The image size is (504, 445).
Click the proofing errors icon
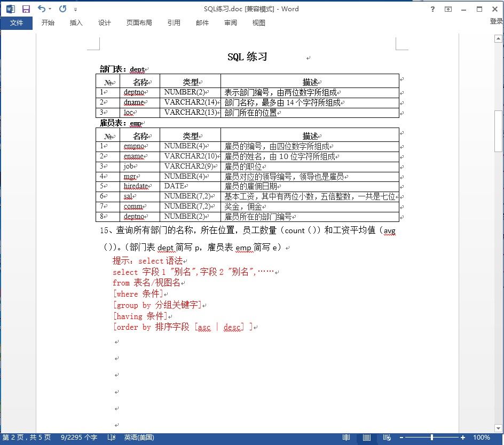(x=112, y=438)
